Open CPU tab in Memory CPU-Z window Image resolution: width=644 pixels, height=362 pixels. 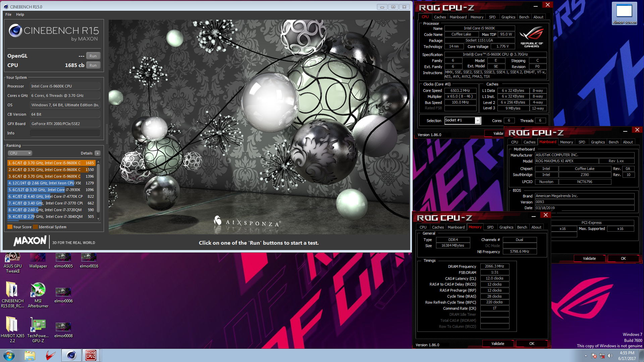423,227
